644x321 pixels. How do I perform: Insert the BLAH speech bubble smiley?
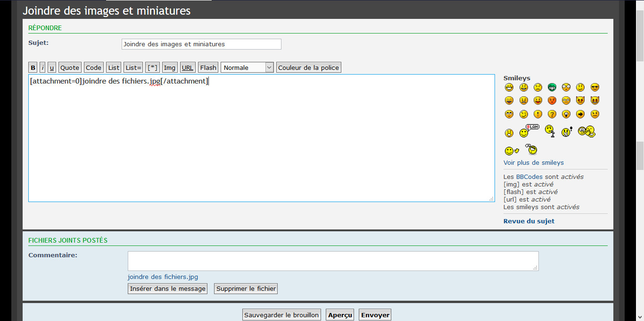pos(529,131)
